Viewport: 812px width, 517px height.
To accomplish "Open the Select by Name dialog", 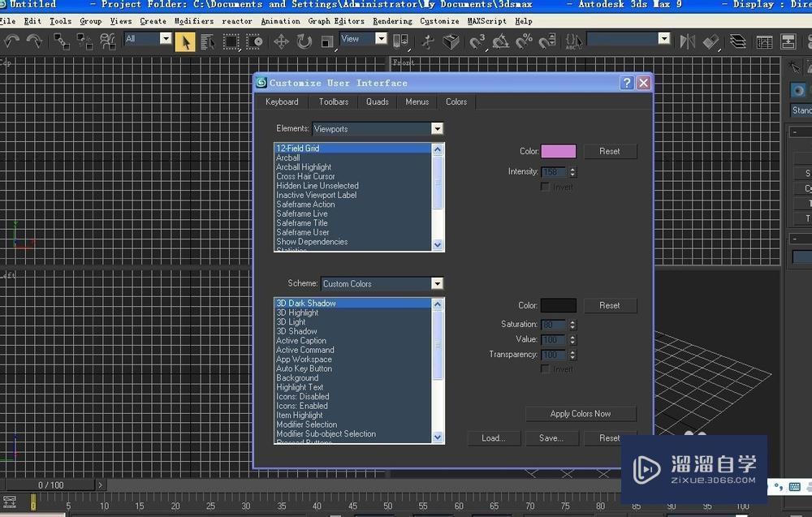I will [208, 40].
